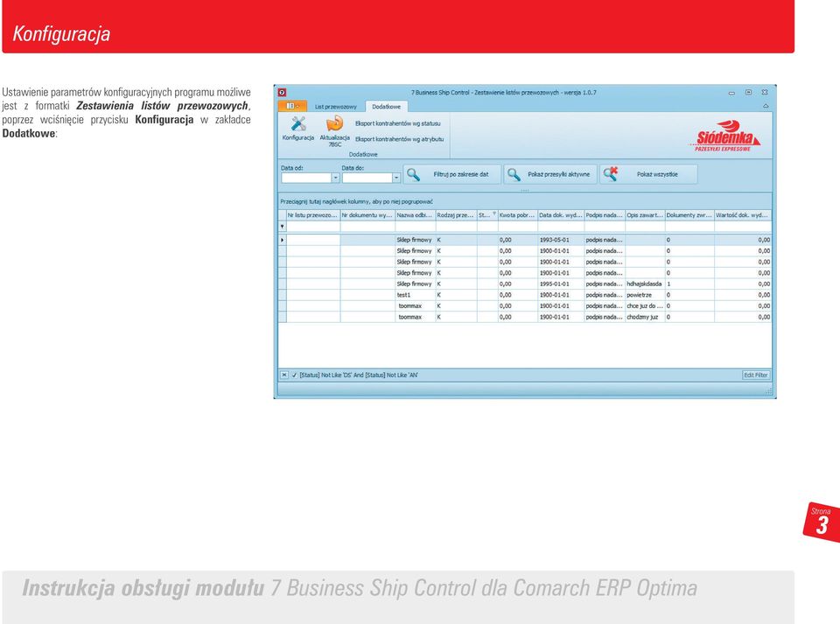This screenshot has width=840, height=624.
Task: Remove filter with the X button
Action: click(x=283, y=375)
